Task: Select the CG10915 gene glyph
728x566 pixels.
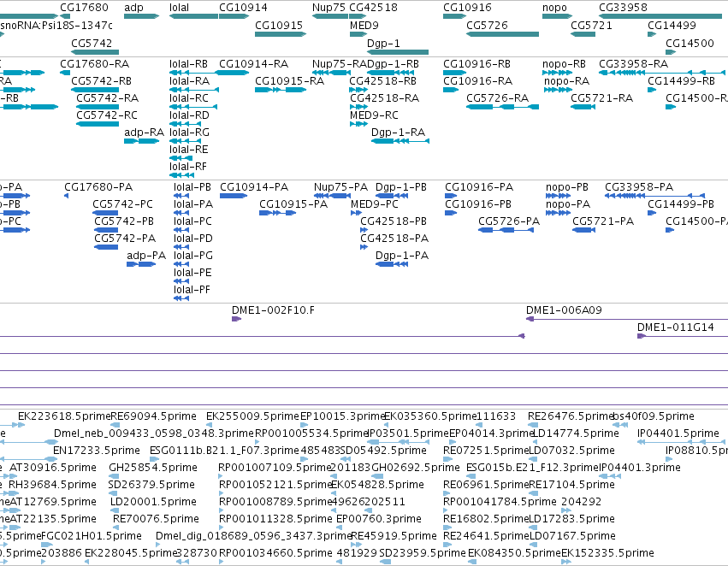Action: point(281,34)
